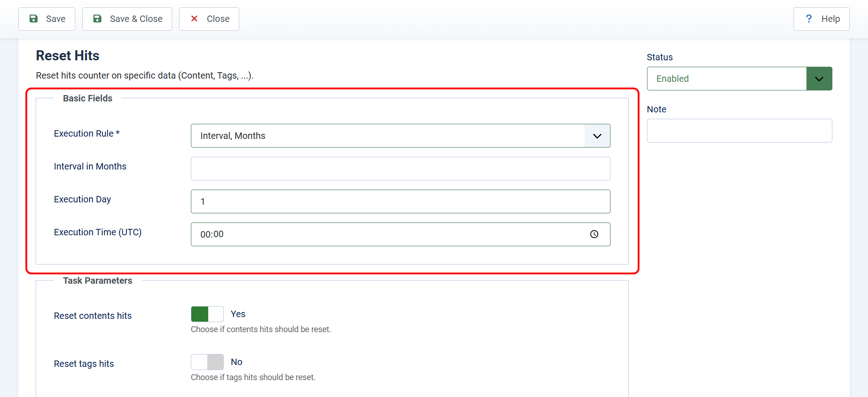Click the Interval in Months label
This screenshot has height=397, width=868.
(90, 166)
